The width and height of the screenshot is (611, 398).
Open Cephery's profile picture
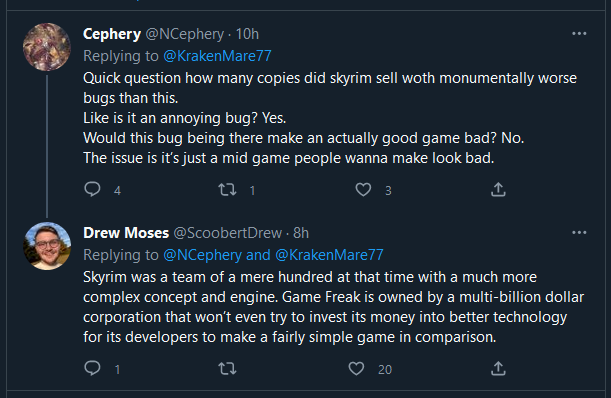(x=47, y=47)
